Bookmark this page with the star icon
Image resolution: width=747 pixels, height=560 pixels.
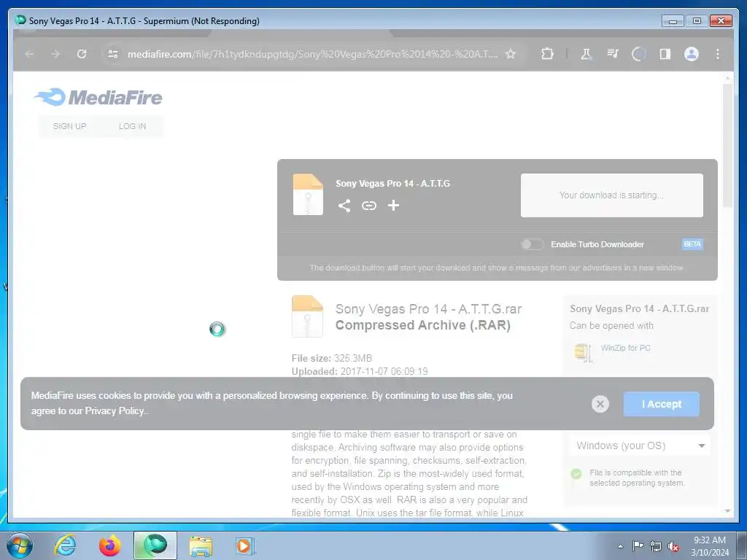pyautogui.click(x=511, y=54)
